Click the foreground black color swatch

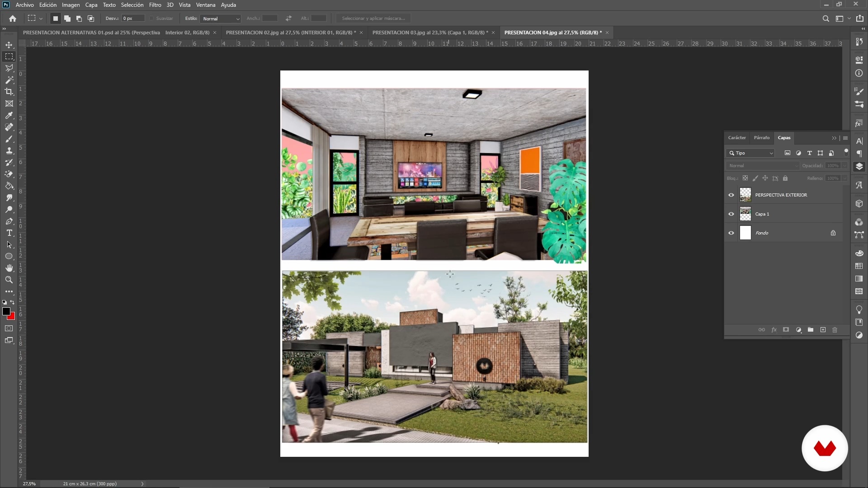pos(6,311)
